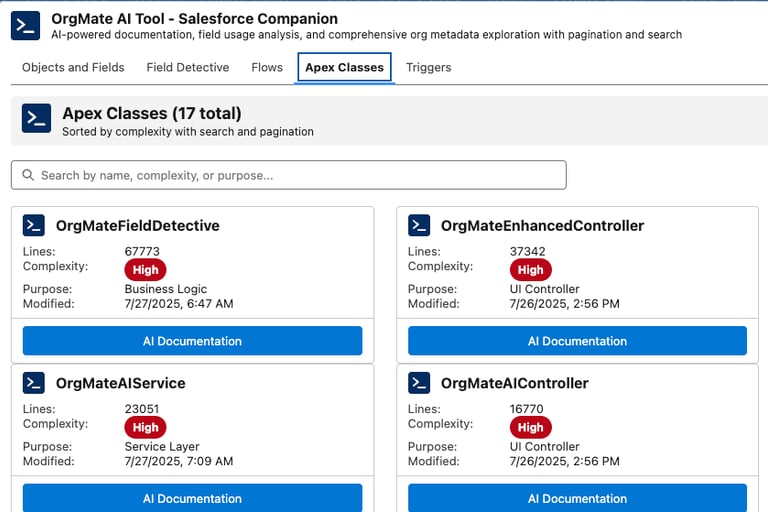Switch to the Objects and Fields tab
Image resolution: width=768 pixels, height=512 pixels.
click(73, 68)
